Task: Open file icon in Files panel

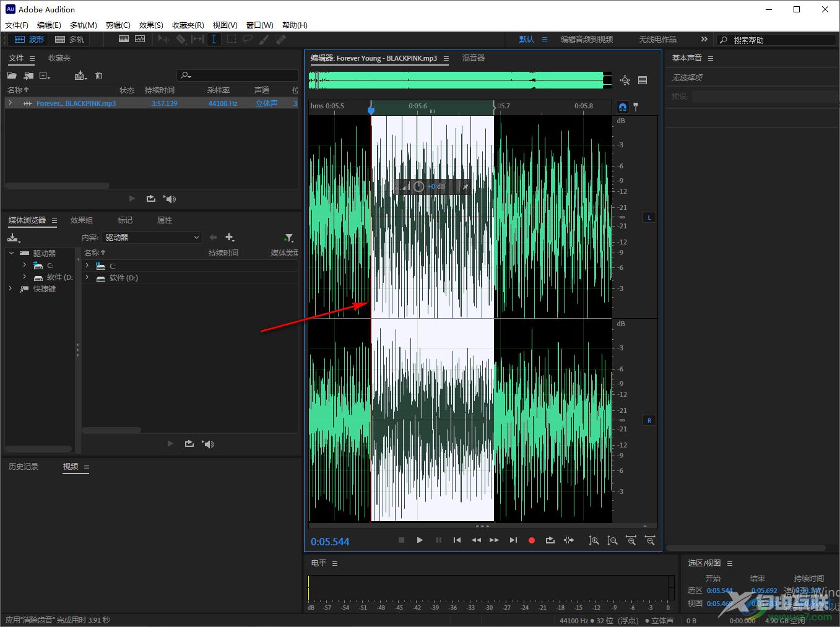Action: click(x=12, y=76)
